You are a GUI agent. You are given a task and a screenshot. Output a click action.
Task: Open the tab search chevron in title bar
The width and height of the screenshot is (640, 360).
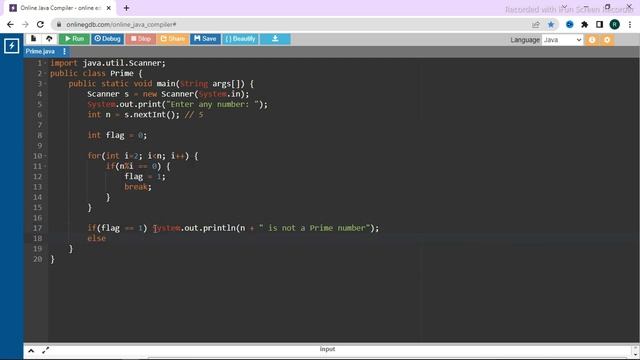(564, 7)
